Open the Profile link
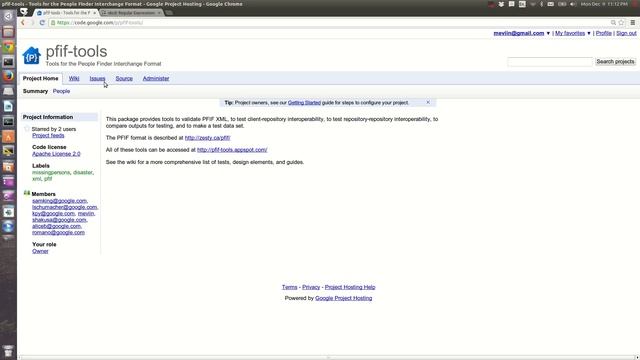 tap(604, 33)
